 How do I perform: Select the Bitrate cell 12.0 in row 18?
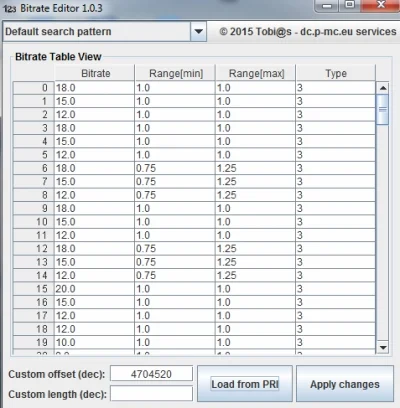[95, 329]
